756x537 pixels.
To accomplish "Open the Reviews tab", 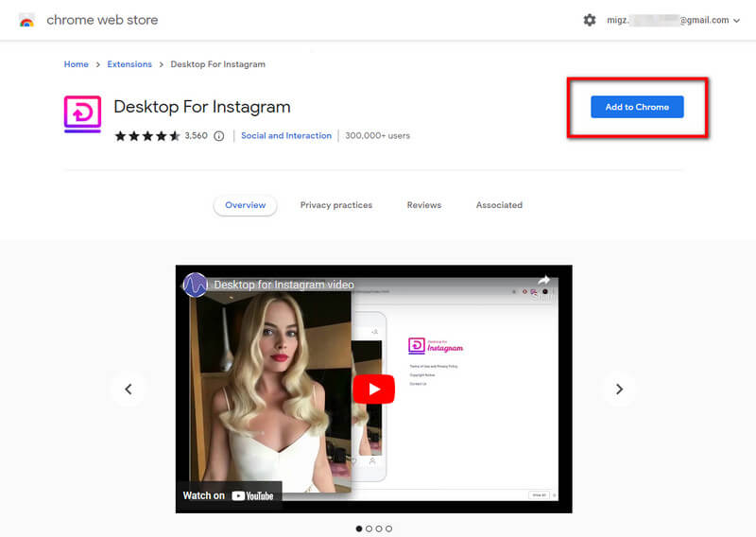I will pos(423,205).
